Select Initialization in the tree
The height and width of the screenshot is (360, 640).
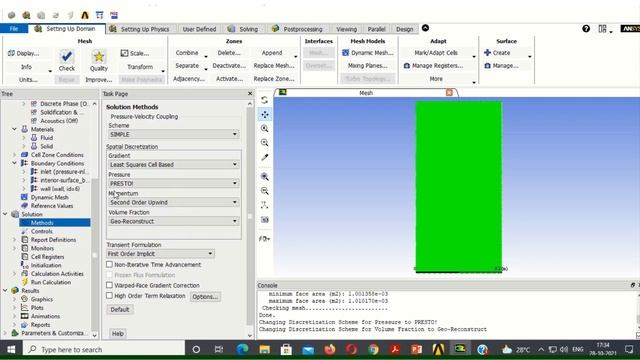[x=46, y=265]
